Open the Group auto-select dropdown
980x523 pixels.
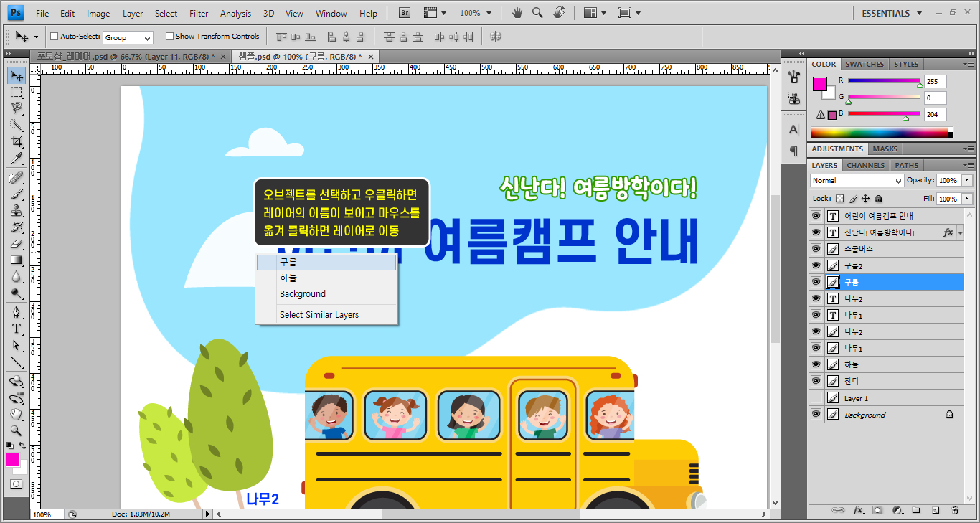(x=128, y=37)
